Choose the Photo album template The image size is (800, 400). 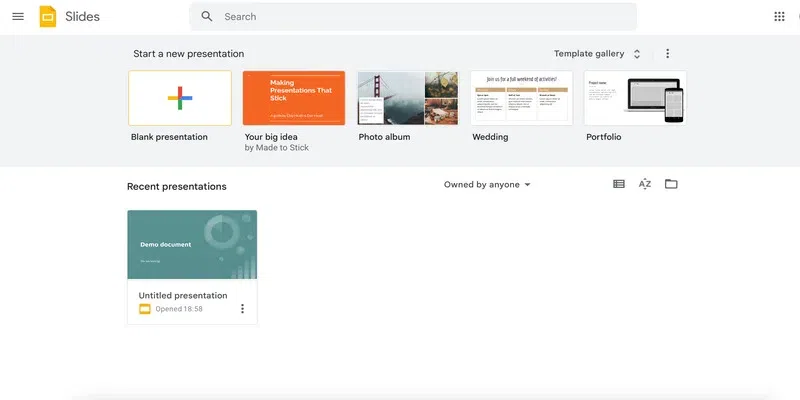(408, 98)
